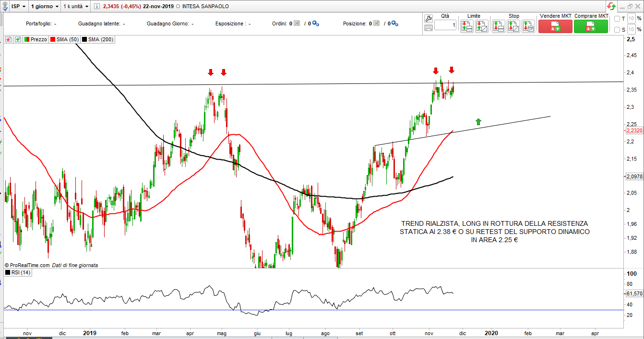Expand the 1 giorno timeframe dropdown

45,6
